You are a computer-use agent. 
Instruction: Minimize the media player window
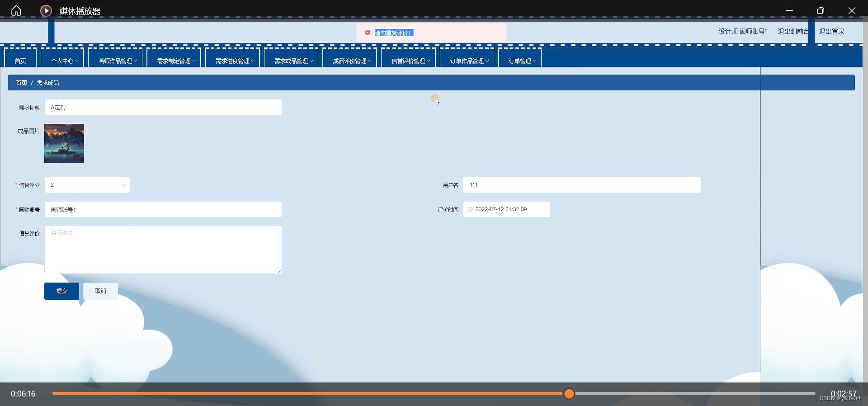[789, 11]
